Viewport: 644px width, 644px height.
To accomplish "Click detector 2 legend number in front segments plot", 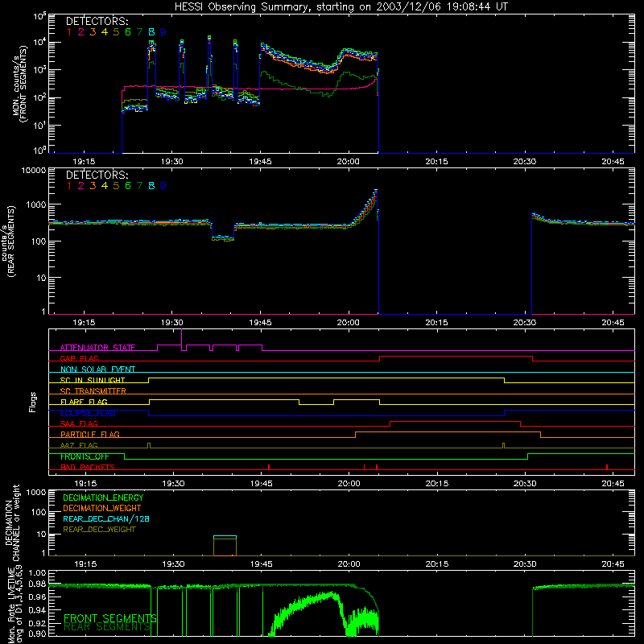I will coord(81,32).
